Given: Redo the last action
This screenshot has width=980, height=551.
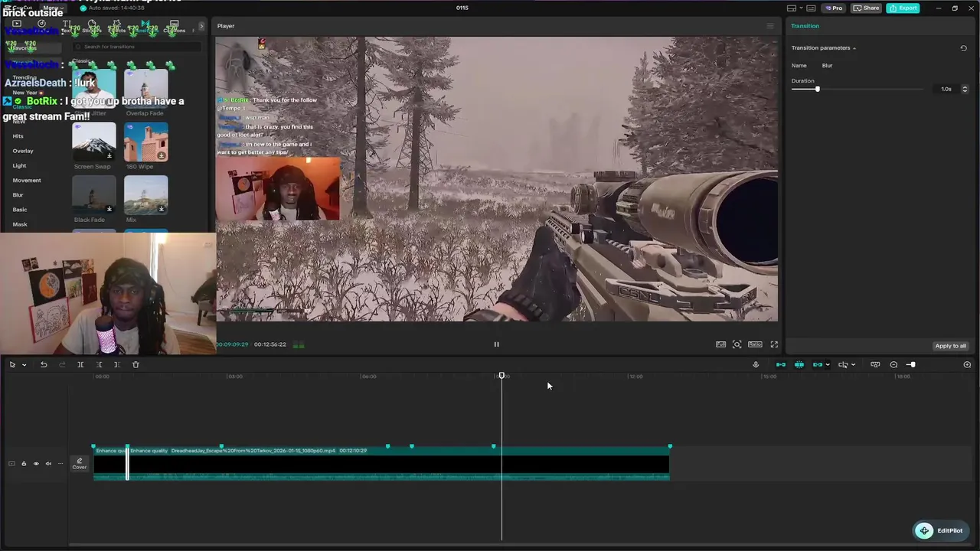Looking at the screenshot, I should point(62,364).
